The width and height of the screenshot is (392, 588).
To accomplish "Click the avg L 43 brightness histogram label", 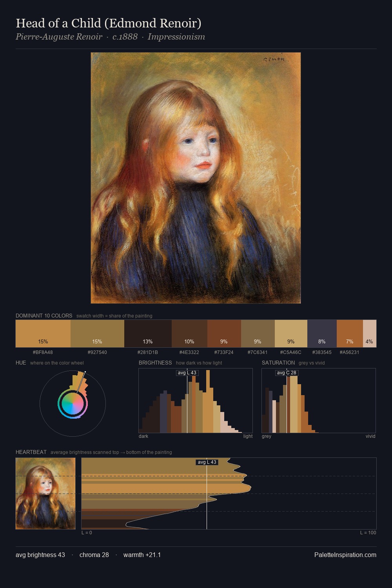I will (187, 373).
